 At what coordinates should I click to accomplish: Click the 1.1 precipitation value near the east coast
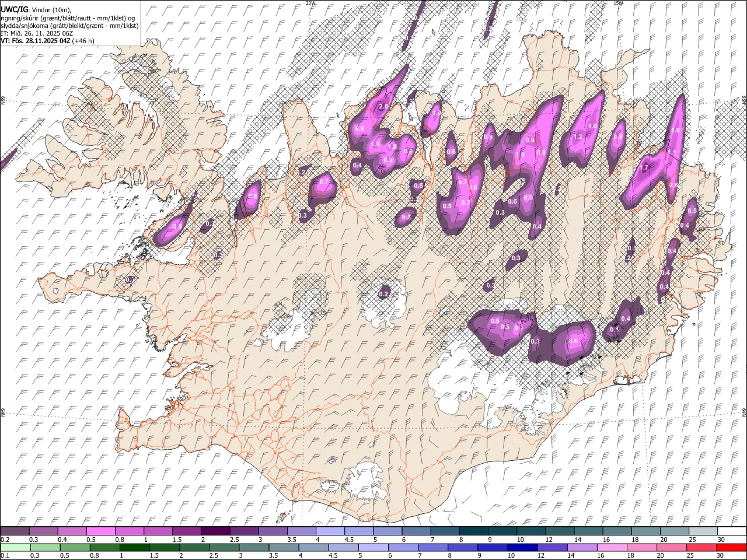672,153
